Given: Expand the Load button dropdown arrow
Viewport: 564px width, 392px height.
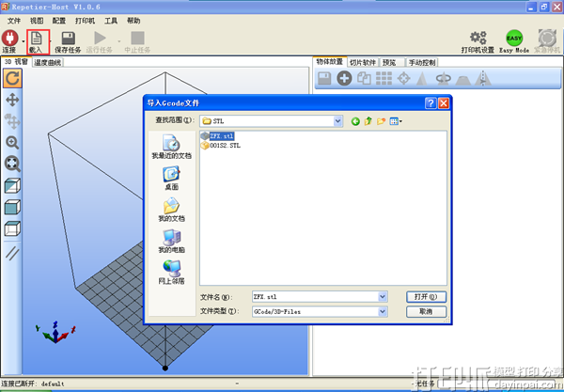Looking at the screenshot, I should pos(51,40).
